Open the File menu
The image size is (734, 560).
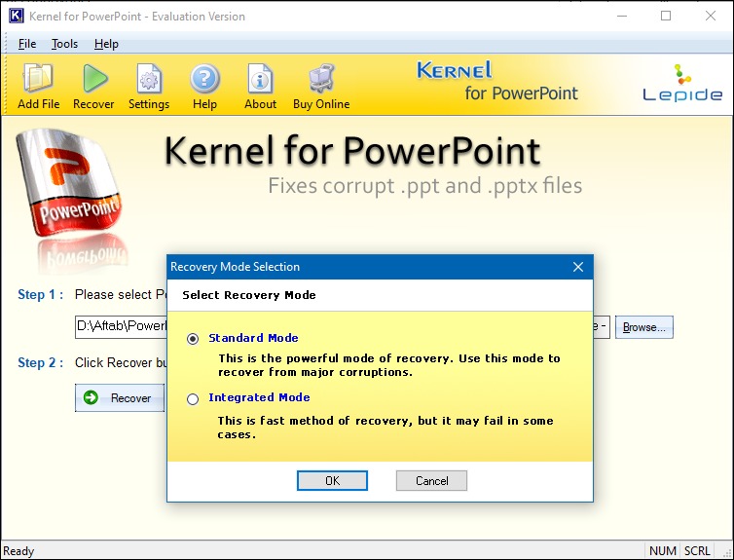coord(27,44)
